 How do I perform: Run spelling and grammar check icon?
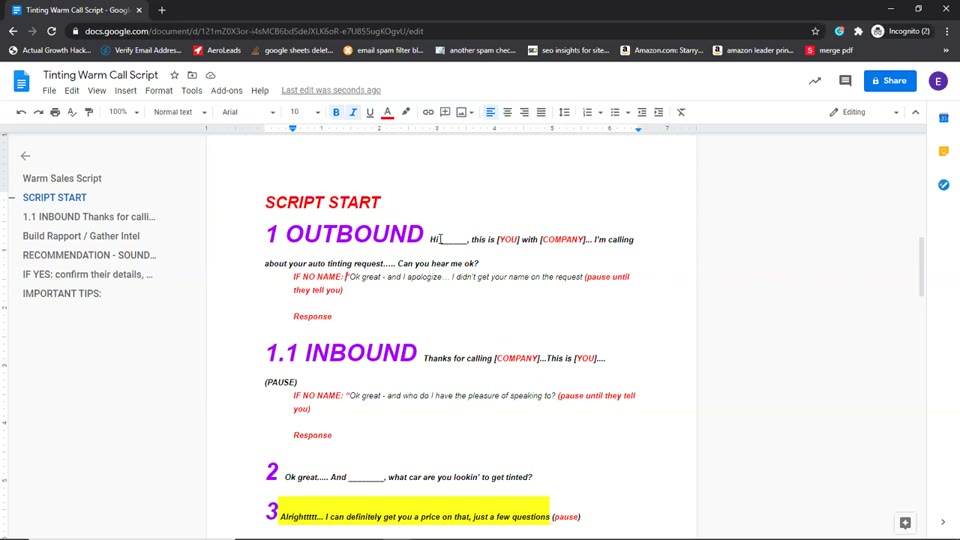click(x=72, y=112)
